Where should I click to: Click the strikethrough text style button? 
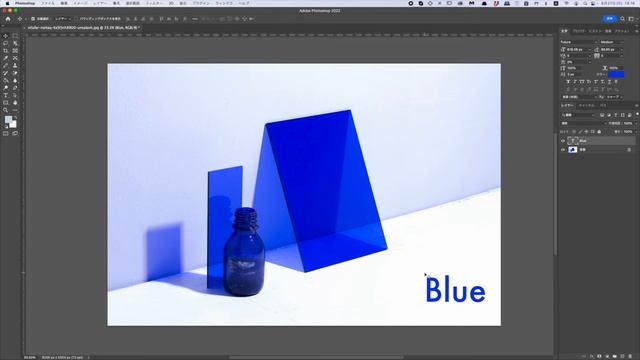616,82
